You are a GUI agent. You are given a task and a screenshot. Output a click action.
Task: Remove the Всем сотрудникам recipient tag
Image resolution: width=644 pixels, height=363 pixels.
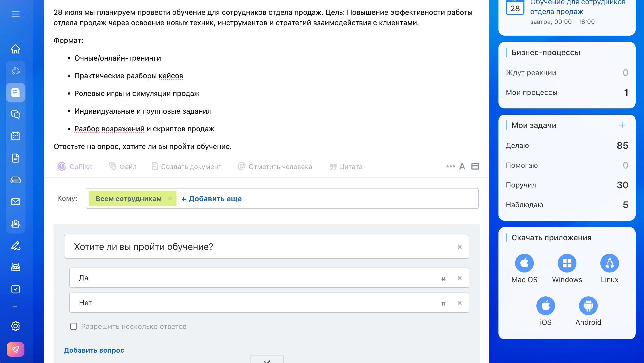(x=170, y=198)
